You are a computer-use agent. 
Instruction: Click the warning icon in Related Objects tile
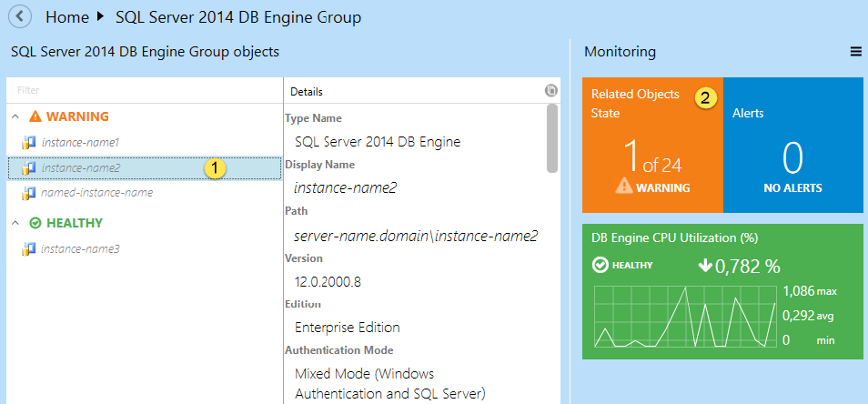624,187
